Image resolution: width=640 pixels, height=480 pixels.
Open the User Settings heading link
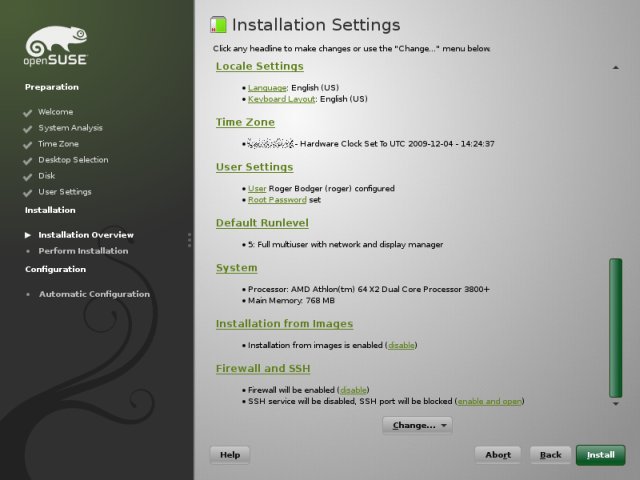coord(255,167)
